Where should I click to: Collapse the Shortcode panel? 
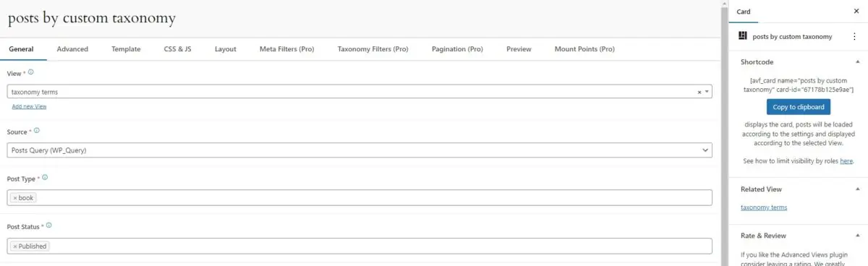857,61
